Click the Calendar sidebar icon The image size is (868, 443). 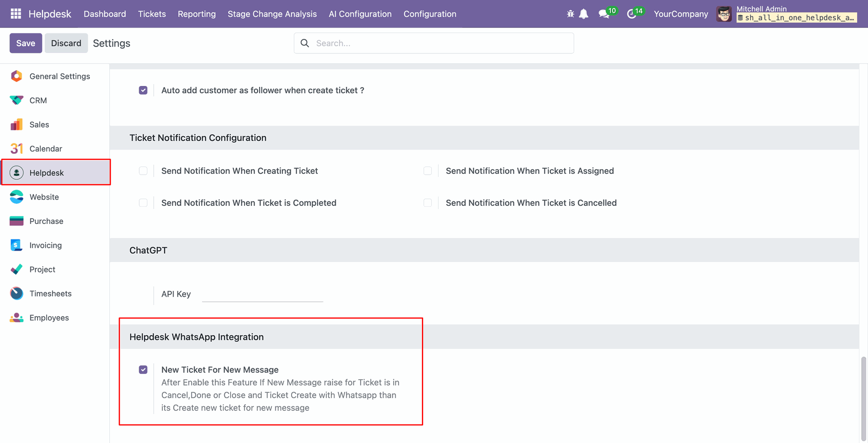point(17,148)
